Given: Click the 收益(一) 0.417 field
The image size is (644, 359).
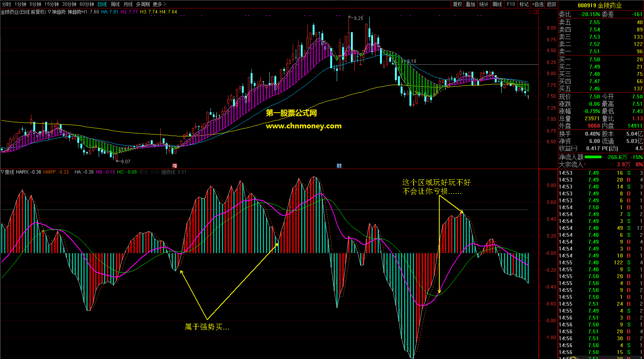Looking at the screenshot, I should pos(579,149).
